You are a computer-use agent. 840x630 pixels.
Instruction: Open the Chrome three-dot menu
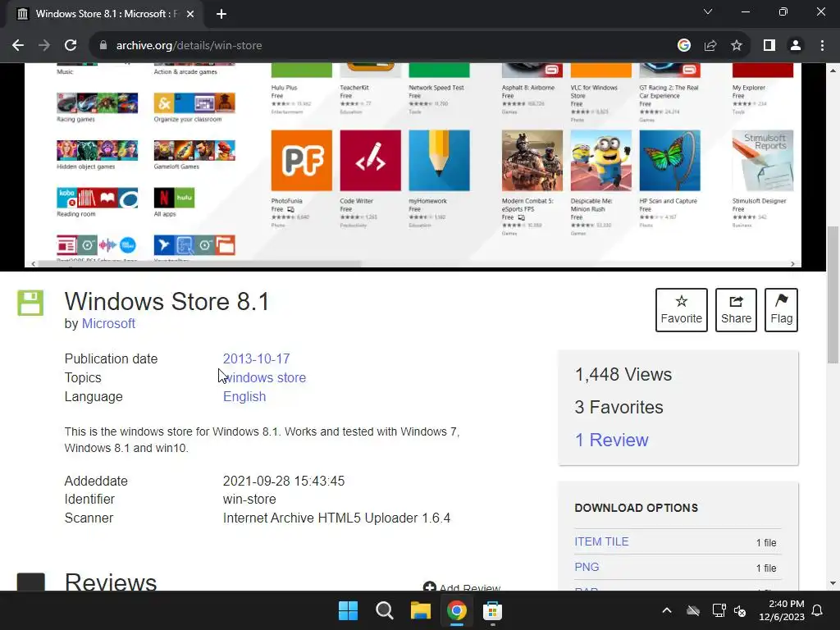[822, 46]
